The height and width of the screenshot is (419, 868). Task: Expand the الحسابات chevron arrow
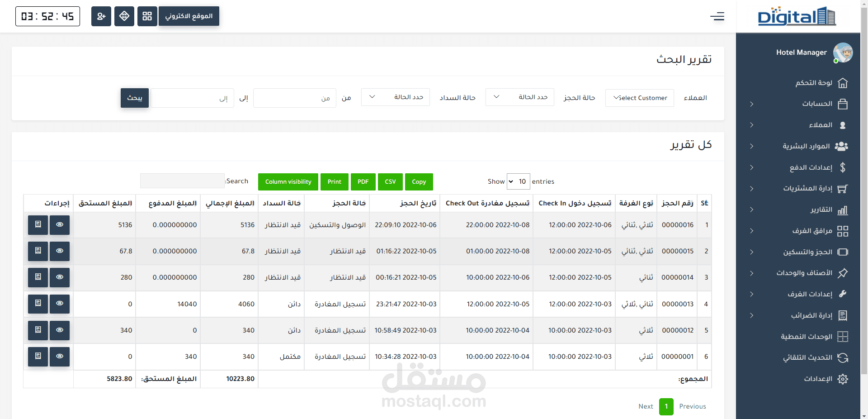pyautogui.click(x=751, y=104)
